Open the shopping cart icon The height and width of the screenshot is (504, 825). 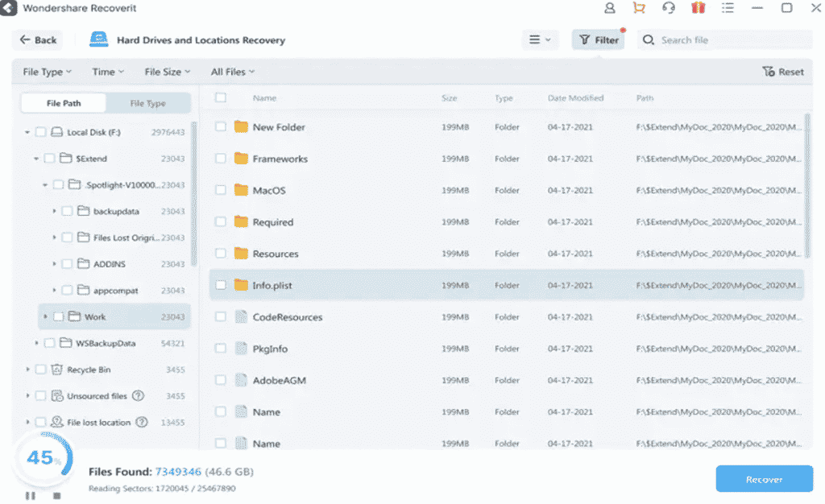pos(639,8)
